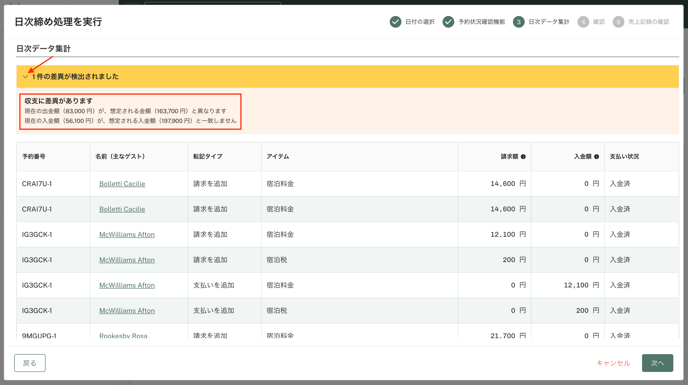Click the step 4 circle for 確認
The height and width of the screenshot is (385, 688).
pyautogui.click(x=583, y=22)
